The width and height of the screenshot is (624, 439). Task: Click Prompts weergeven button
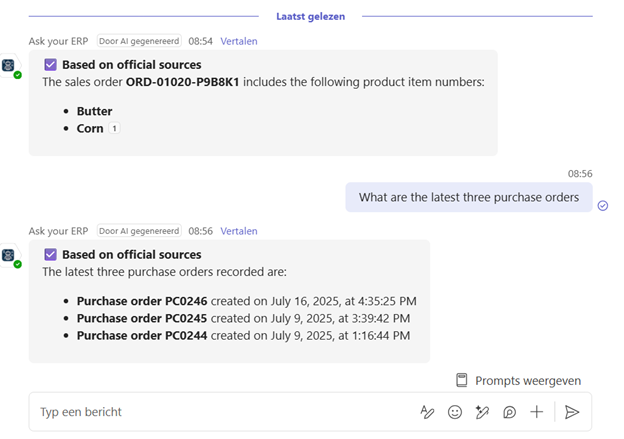point(518,380)
